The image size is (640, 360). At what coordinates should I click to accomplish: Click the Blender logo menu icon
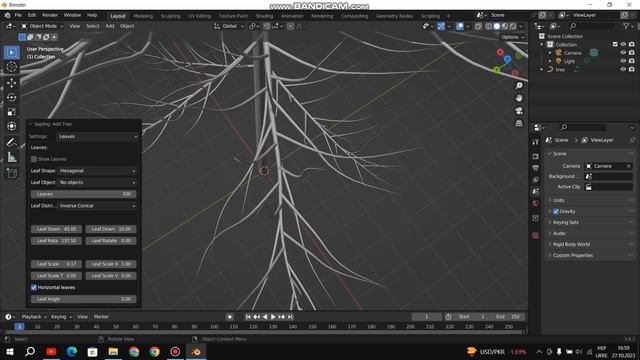(7, 15)
